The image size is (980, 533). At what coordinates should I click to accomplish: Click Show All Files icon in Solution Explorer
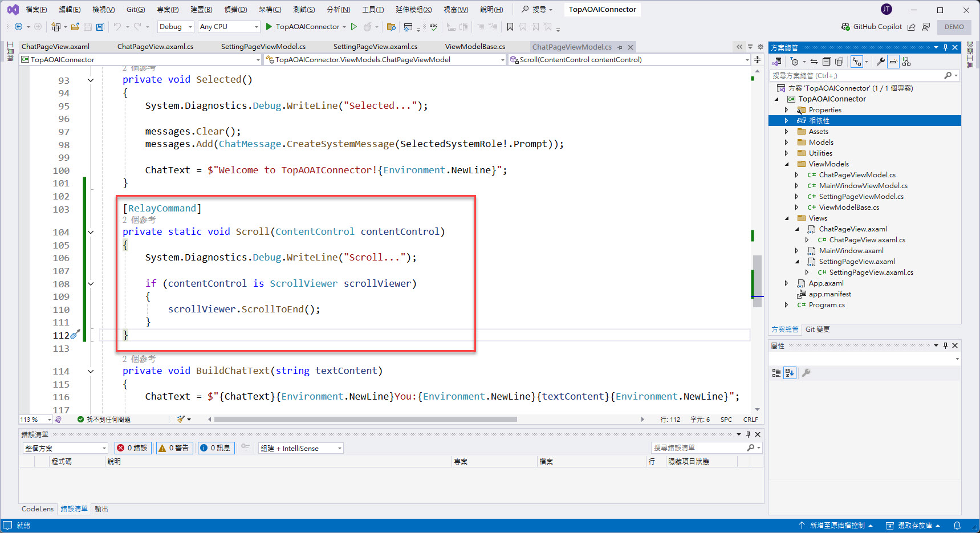839,62
